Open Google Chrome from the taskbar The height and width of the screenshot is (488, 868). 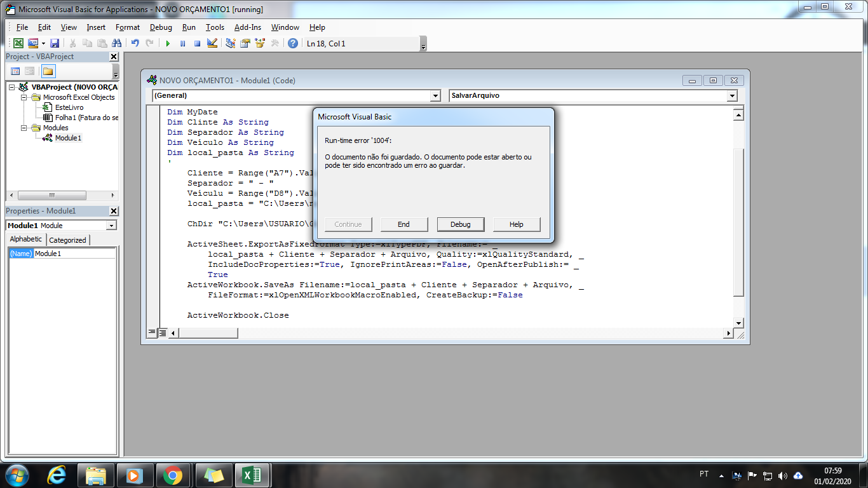pos(173,475)
